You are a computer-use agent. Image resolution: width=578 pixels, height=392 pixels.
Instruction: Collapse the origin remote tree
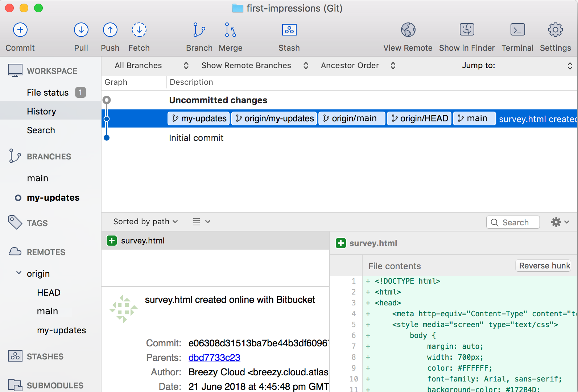coord(19,273)
